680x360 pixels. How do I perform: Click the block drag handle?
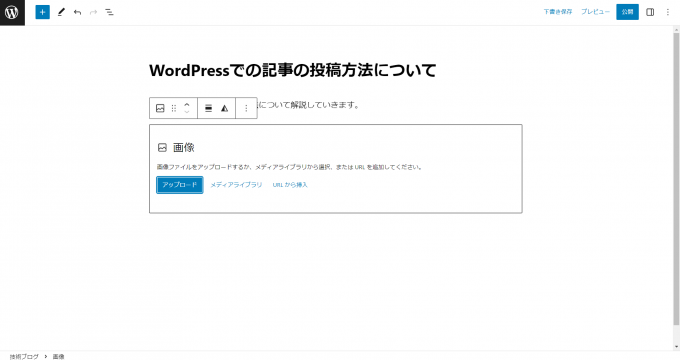174,108
